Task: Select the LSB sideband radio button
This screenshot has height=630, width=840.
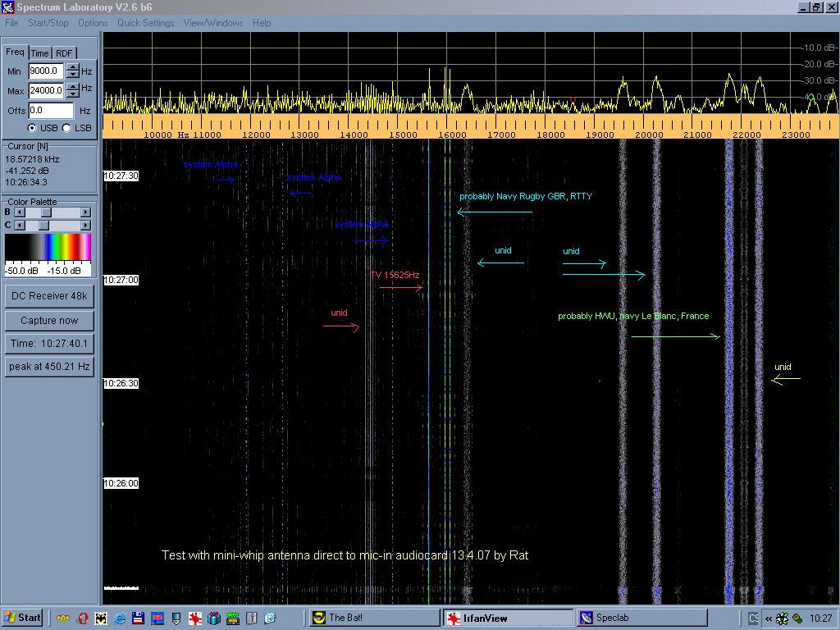Action: point(66,128)
